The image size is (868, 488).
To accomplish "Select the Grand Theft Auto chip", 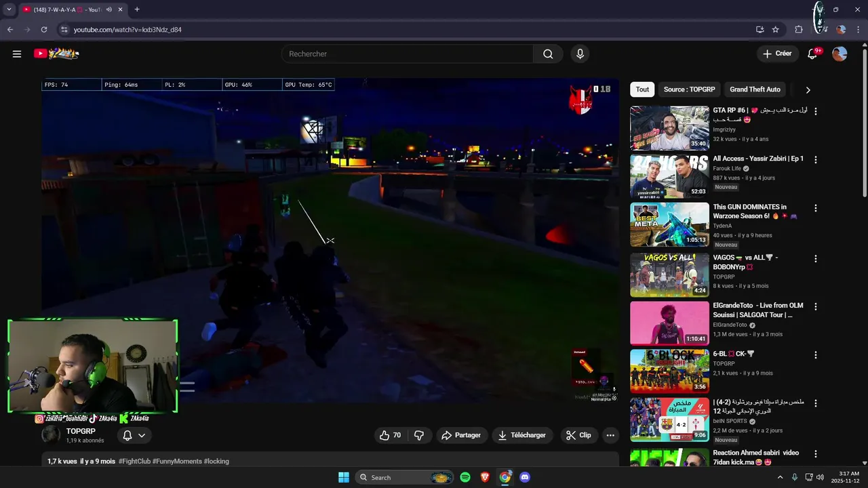I will pos(755,89).
